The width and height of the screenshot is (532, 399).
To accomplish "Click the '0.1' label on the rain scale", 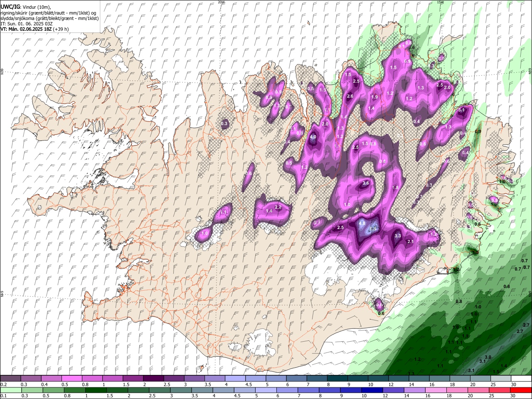I will tap(3, 396).
